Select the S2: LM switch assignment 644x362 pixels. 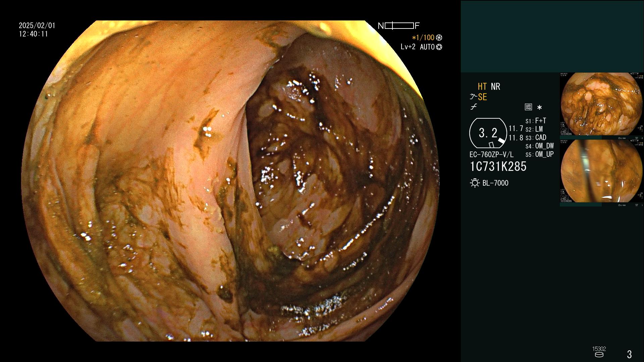(x=534, y=129)
